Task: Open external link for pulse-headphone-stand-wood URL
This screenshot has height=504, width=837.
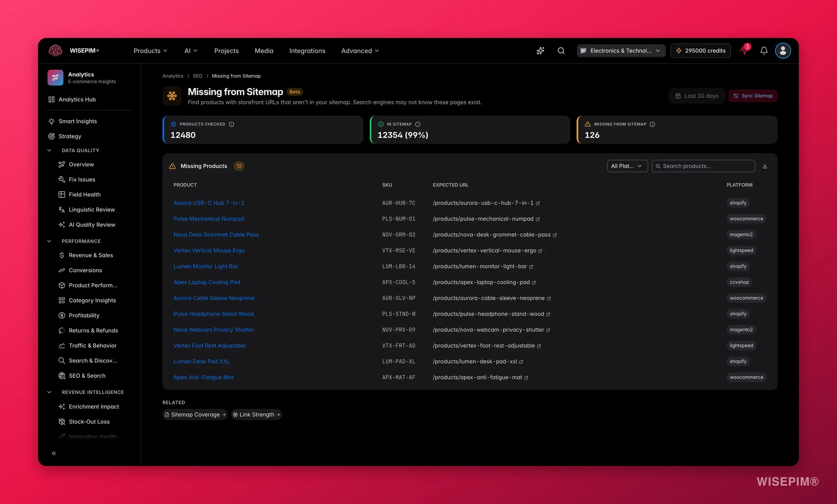Action: 548,314
